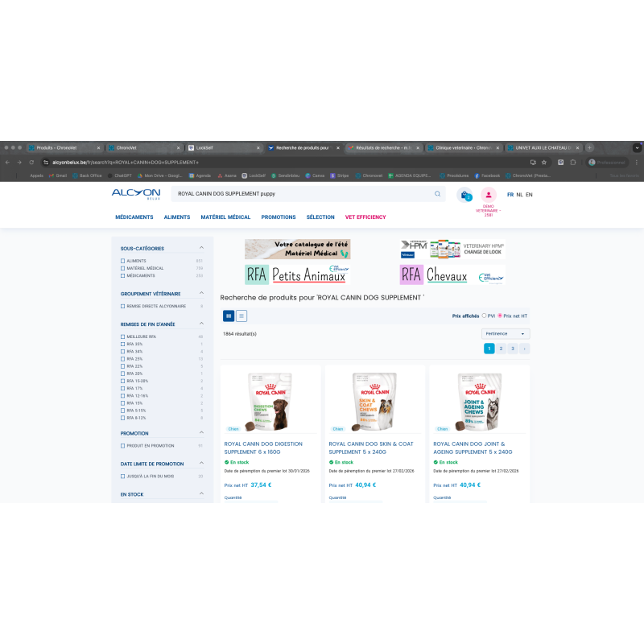The image size is (644, 644).
Task: Open Gmail bookmark
Action: 58,175
